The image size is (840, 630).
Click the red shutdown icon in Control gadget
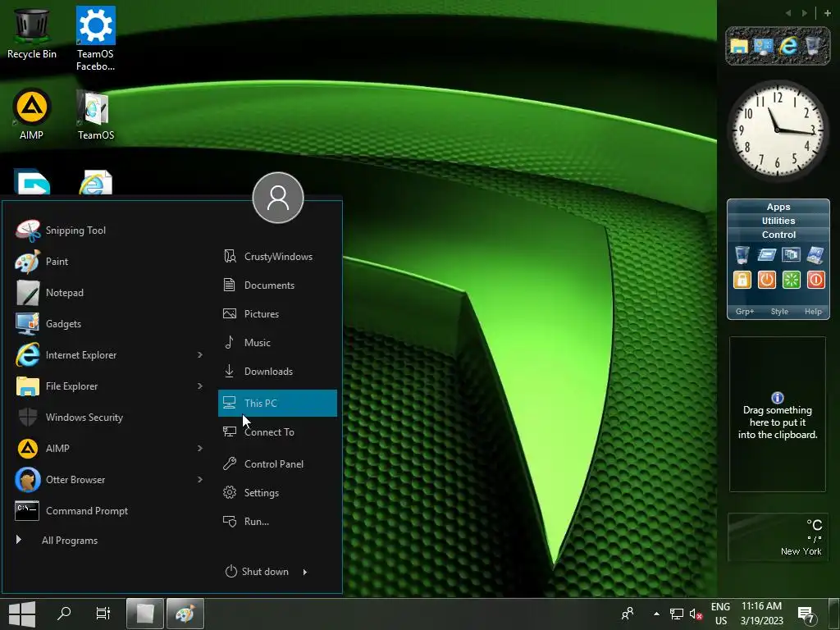coord(816,280)
